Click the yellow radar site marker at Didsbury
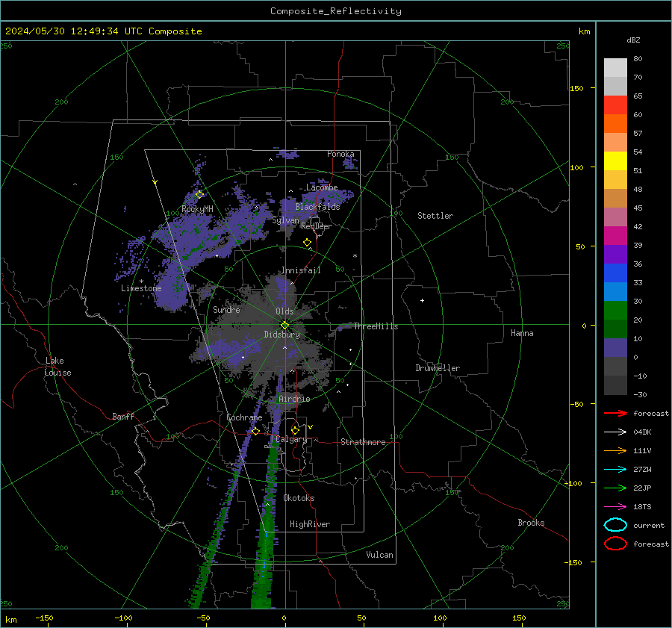 click(x=284, y=326)
